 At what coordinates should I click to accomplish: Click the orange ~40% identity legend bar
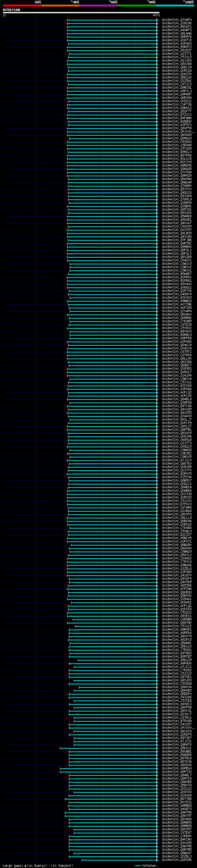(60, 6)
